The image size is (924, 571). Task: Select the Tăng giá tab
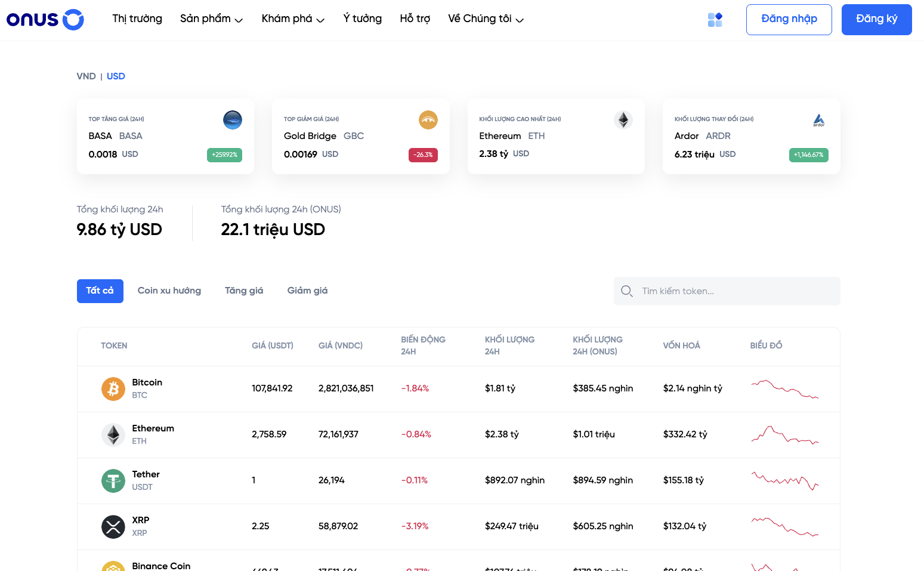pyautogui.click(x=244, y=291)
